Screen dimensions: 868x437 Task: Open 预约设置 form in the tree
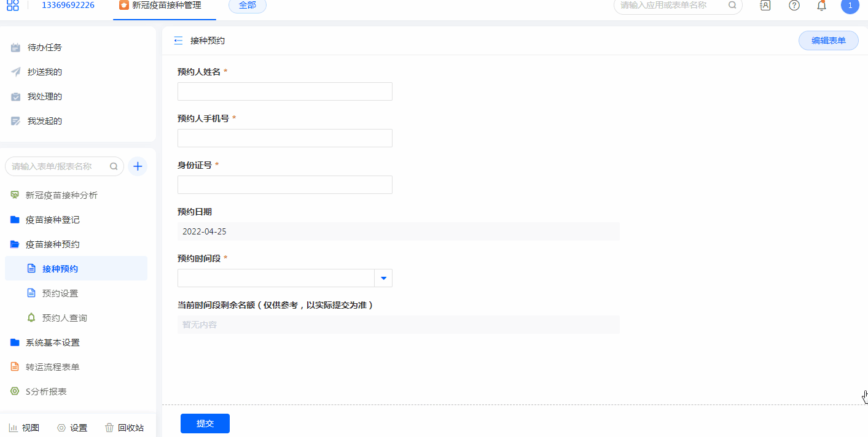(x=60, y=293)
